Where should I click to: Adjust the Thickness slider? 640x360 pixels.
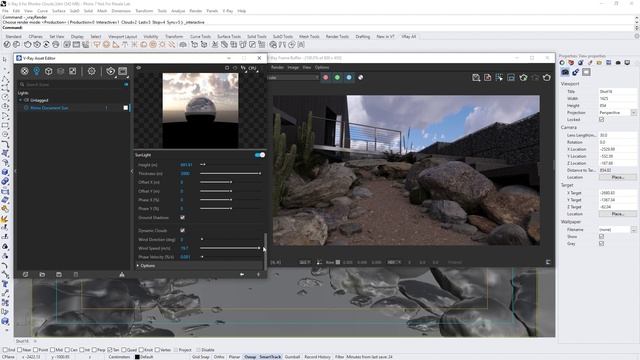point(231,173)
